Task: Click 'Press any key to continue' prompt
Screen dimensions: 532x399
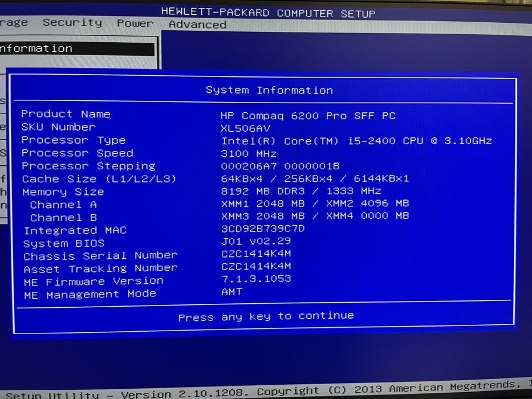Action: click(266, 316)
